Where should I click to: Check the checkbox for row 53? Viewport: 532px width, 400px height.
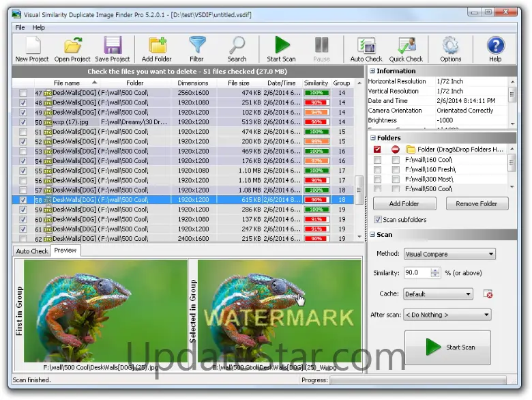tap(23, 152)
